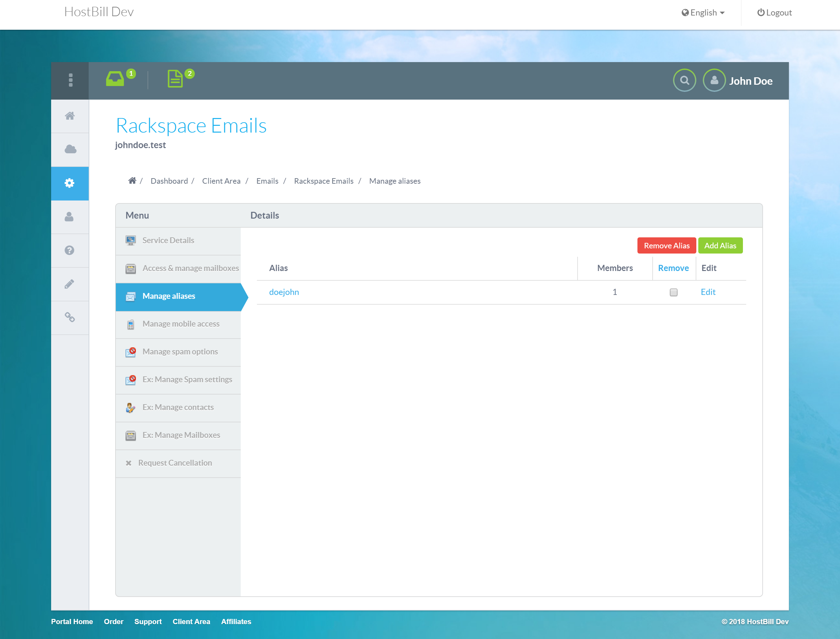
Task: Click the Service Details monitor icon
Action: tap(130, 241)
